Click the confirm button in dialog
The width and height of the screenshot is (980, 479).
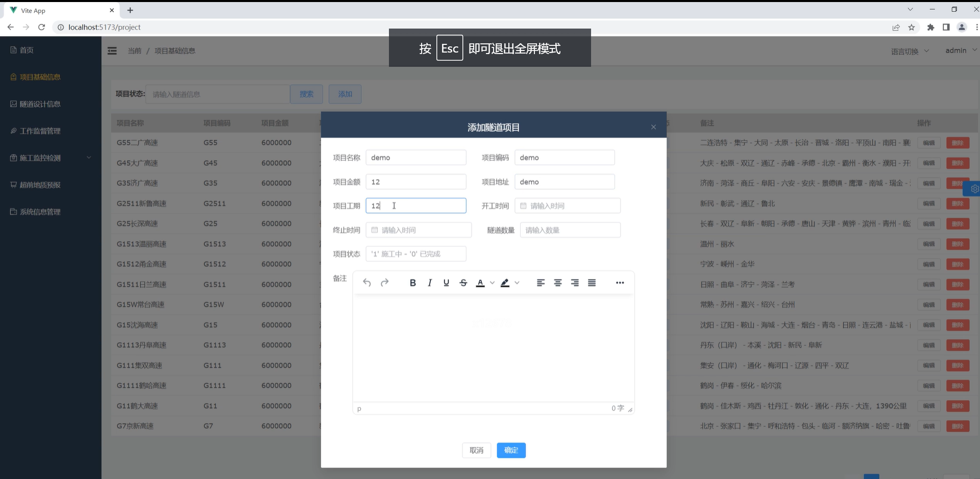coord(511,450)
